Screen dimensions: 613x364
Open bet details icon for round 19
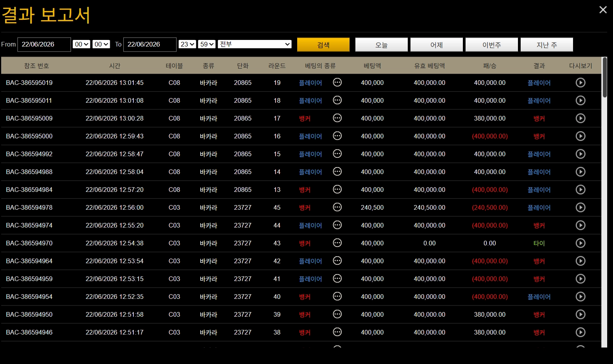(x=338, y=82)
